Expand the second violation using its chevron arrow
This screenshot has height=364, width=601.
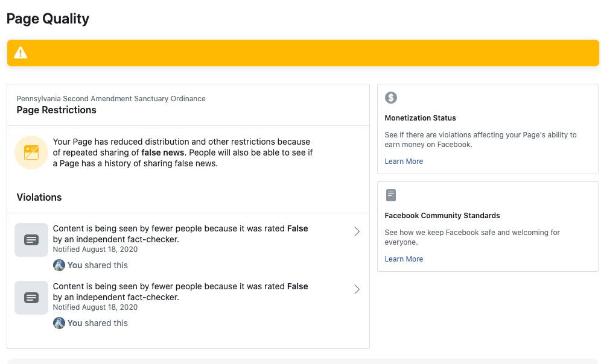(x=357, y=289)
